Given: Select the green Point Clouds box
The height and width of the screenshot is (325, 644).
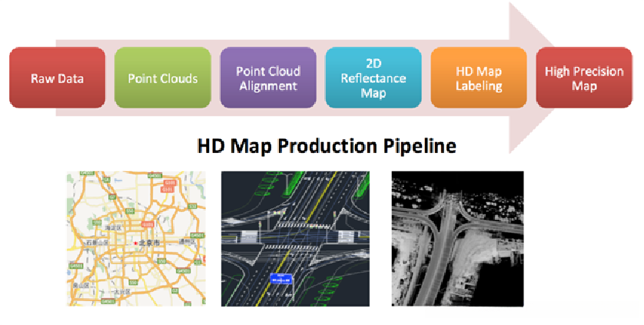Looking at the screenshot, I should pos(163,78).
